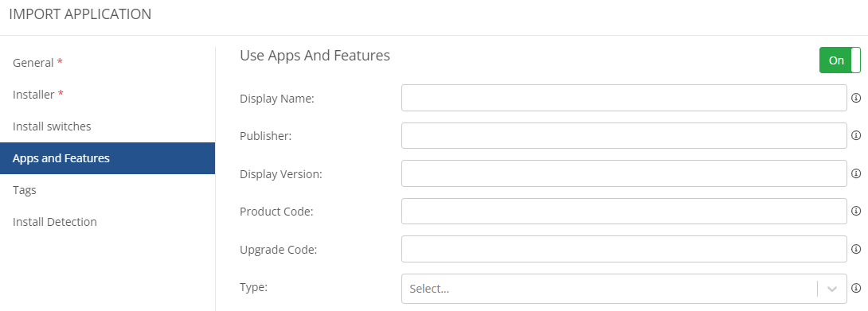Click info icon next to Display Name field
Image resolution: width=868 pixels, height=311 pixels.
click(x=856, y=98)
